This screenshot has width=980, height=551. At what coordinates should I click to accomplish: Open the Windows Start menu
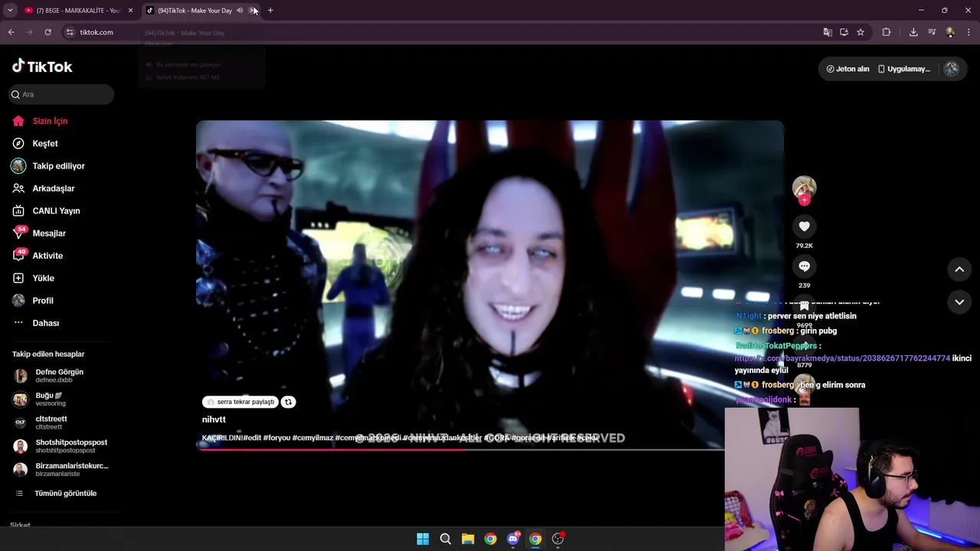point(423,539)
